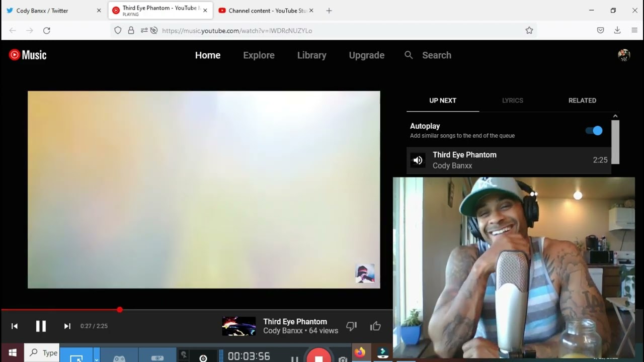Go to the Home page
The height and width of the screenshot is (362, 644).
(208, 55)
